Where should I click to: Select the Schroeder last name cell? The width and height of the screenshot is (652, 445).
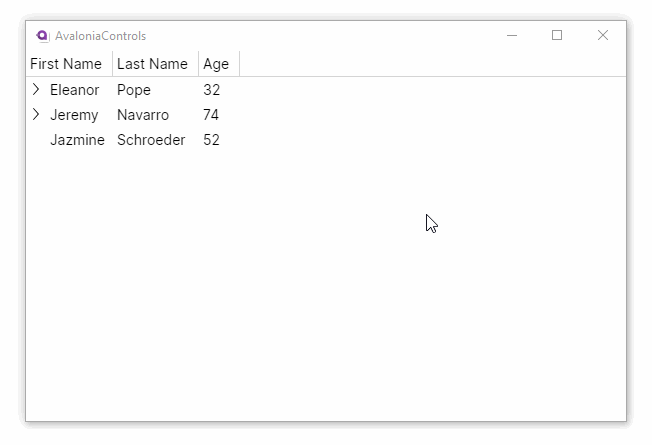[151, 140]
